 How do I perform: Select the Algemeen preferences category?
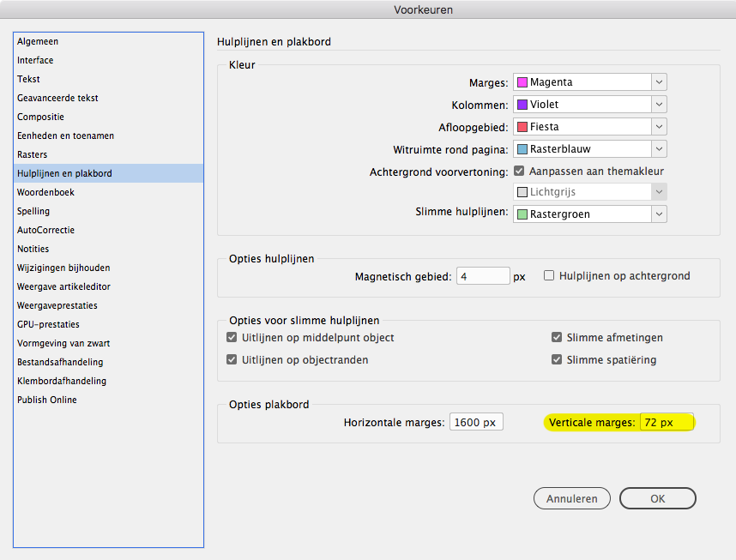(x=38, y=41)
